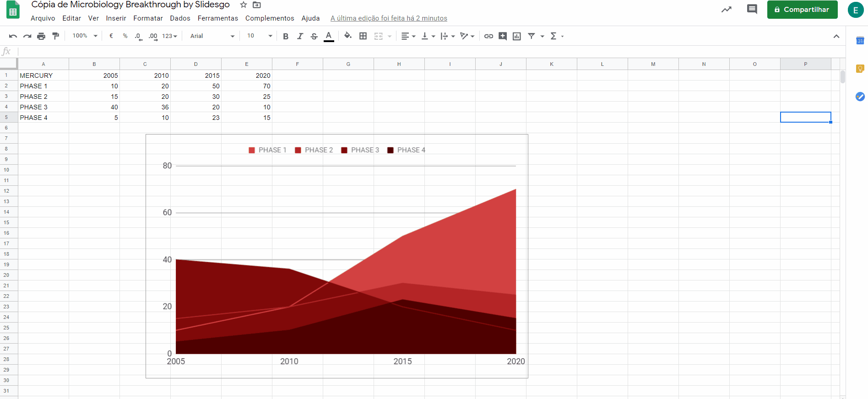Viewport: 868px width, 399px height.
Task: Format as currency with the € icon
Action: point(111,36)
